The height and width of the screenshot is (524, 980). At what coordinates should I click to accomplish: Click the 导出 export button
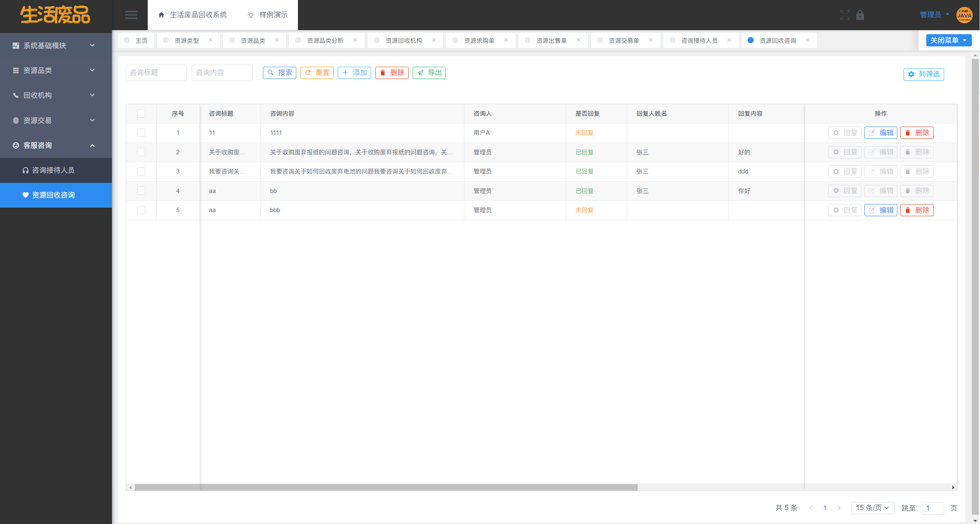429,72
